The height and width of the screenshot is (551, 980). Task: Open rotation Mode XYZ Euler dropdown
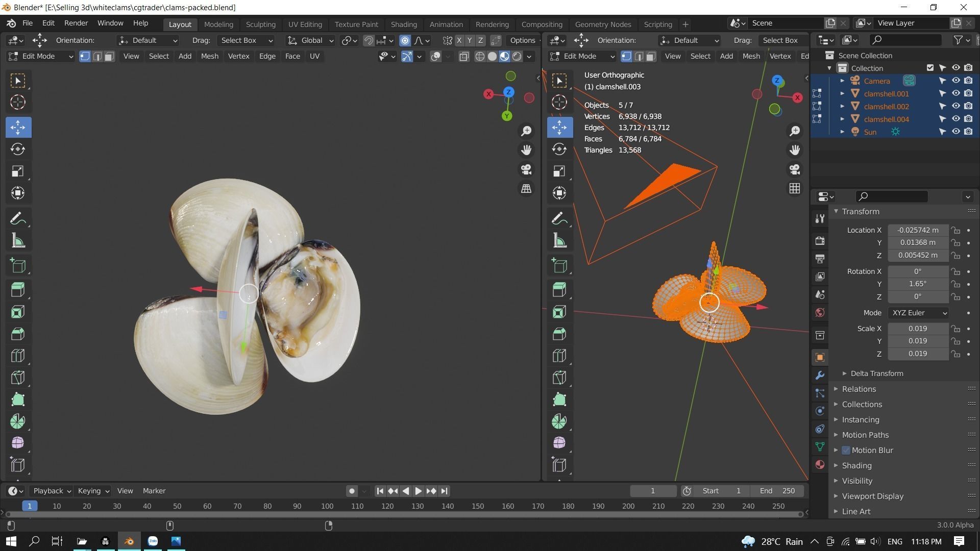point(918,313)
